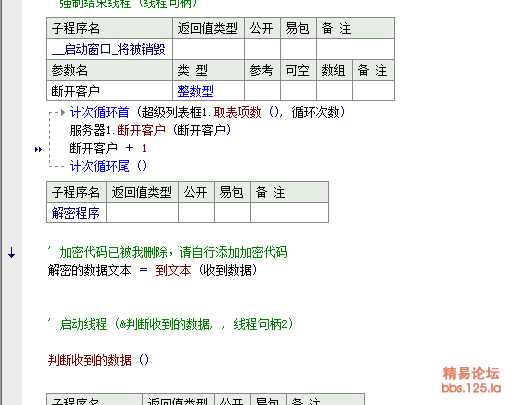
Task: Toggle the 可空 cell for 断开客户 parameter
Action: tap(298, 91)
